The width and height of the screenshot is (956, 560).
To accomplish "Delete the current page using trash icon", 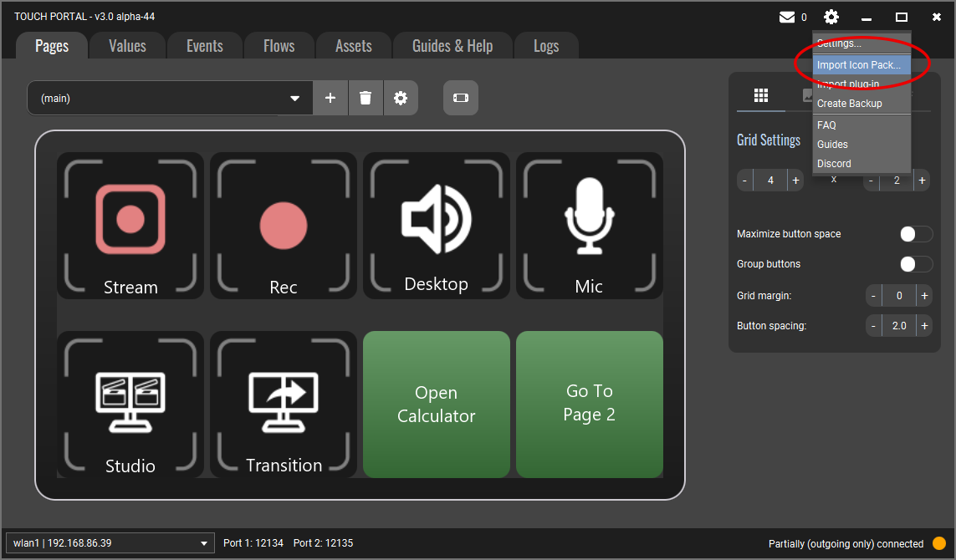I will pos(366,98).
